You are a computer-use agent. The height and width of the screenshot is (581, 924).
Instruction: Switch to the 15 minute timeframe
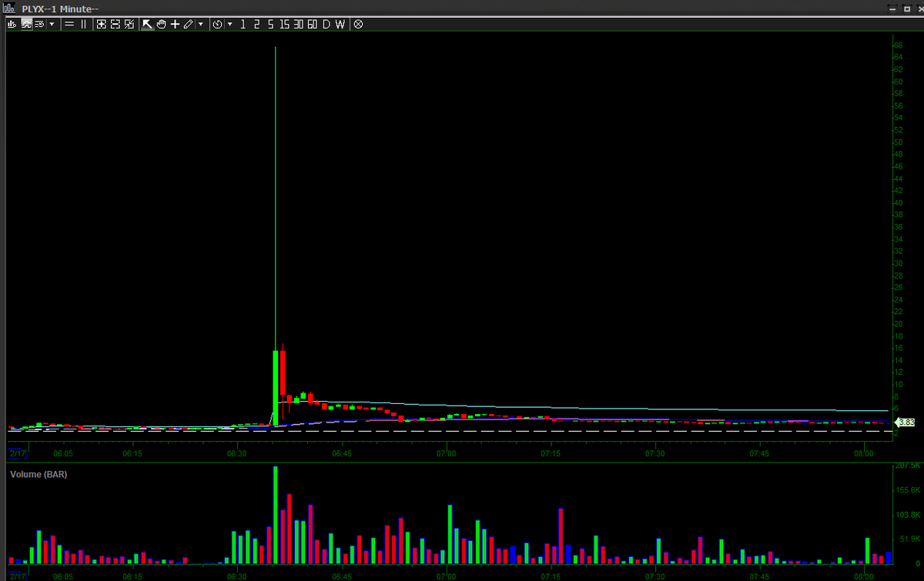(x=285, y=24)
